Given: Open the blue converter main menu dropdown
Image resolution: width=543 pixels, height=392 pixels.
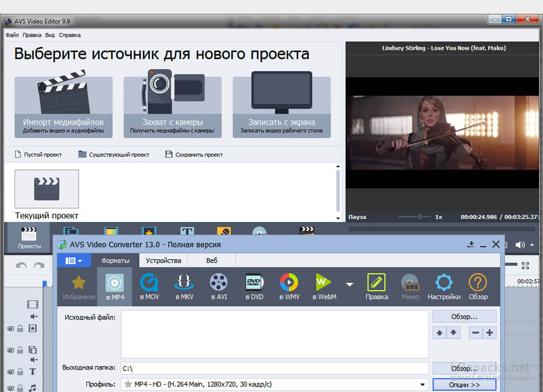Looking at the screenshot, I should pos(74,261).
